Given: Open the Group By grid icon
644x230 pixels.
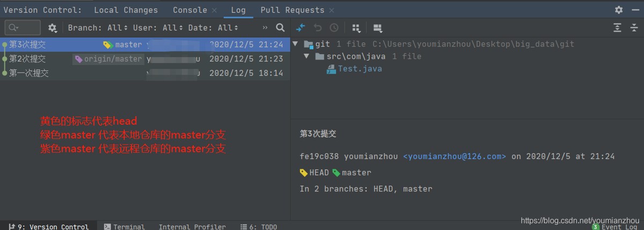Looking at the screenshot, I should 356,27.
